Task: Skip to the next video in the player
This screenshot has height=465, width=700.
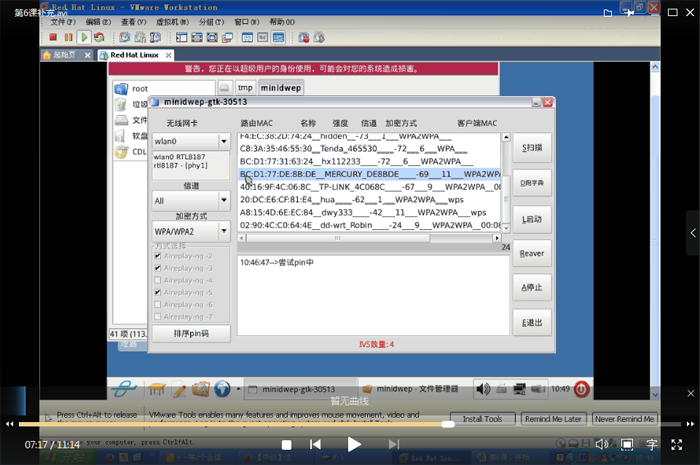Action: click(x=393, y=444)
